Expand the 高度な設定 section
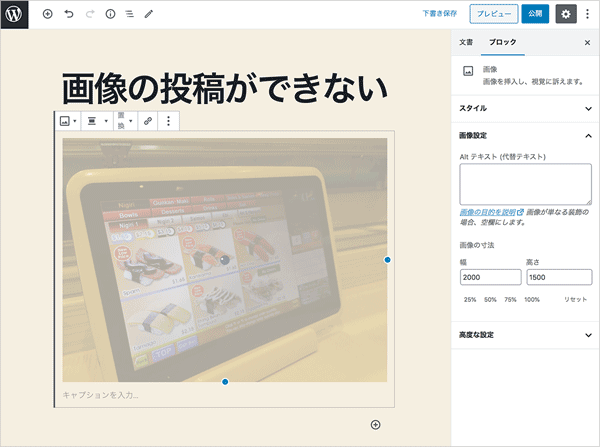The image size is (600, 447). click(525, 335)
